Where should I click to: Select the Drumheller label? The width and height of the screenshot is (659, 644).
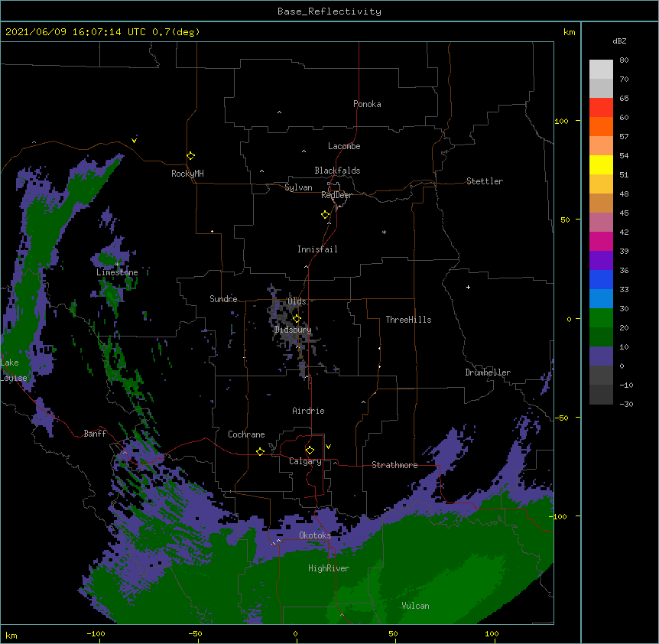488,372
